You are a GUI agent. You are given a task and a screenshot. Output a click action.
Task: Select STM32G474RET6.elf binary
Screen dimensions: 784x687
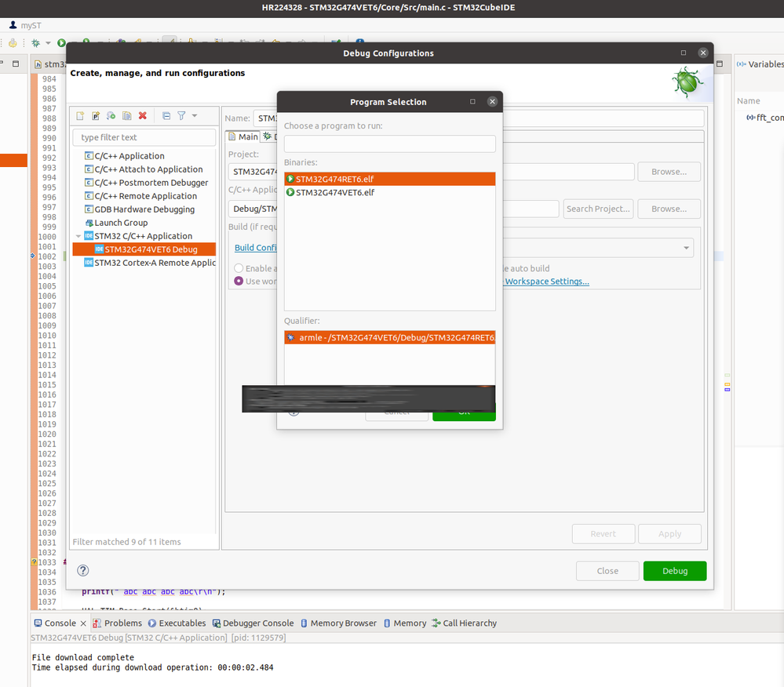(x=389, y=179)
